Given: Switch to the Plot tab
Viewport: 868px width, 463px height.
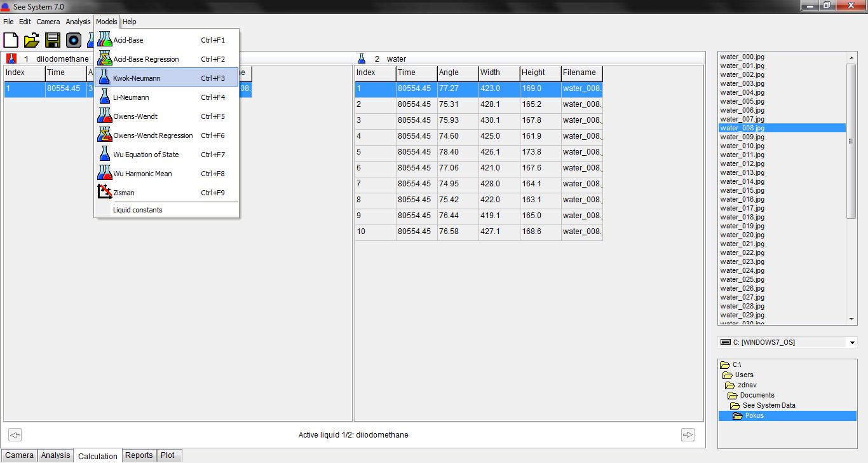Looking at the screenshot, I should [168, 455].
